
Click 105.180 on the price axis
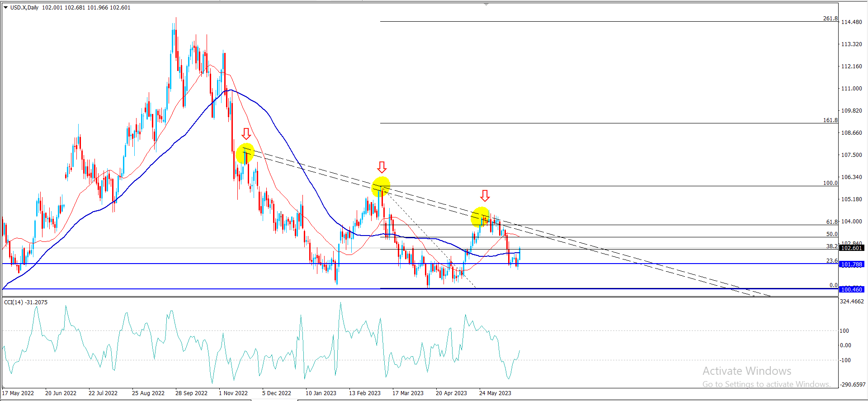coord(851,199)
